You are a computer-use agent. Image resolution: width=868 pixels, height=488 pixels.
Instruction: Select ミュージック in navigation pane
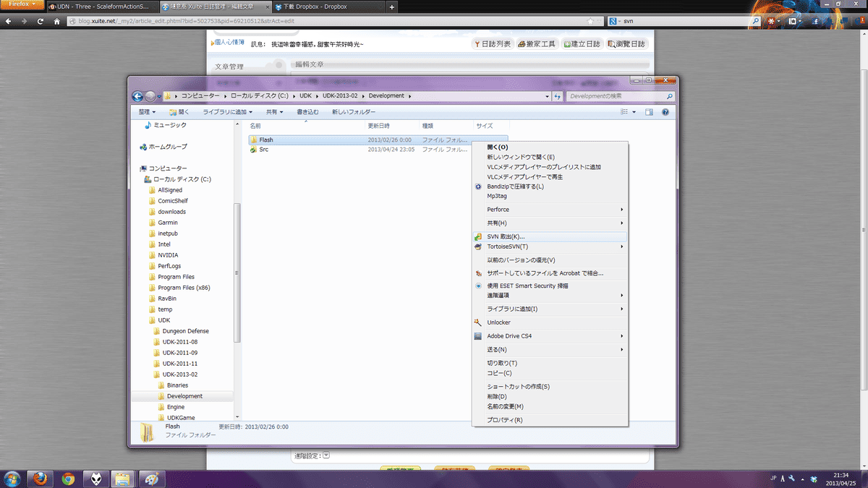[170, 125]
